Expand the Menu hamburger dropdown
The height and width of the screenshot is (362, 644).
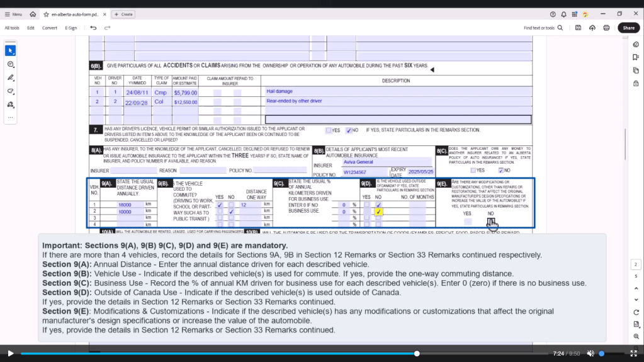pos(13,14)
